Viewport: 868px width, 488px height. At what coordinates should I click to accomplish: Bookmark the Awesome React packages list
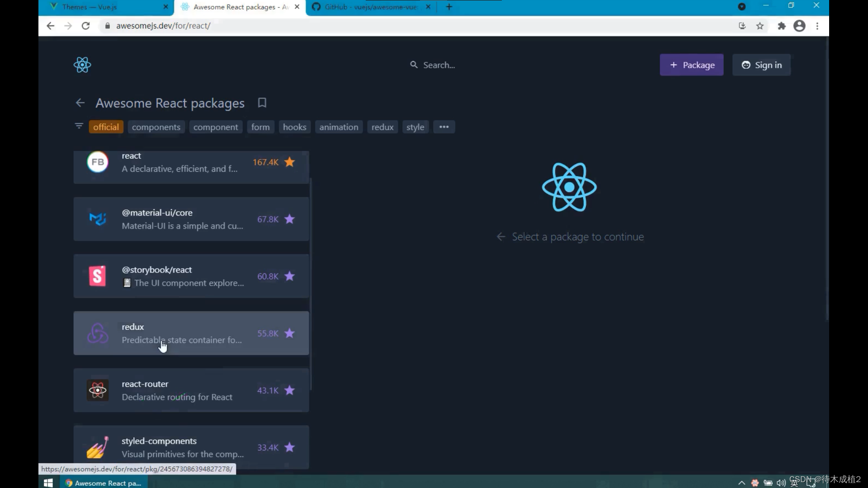[262, 103]
